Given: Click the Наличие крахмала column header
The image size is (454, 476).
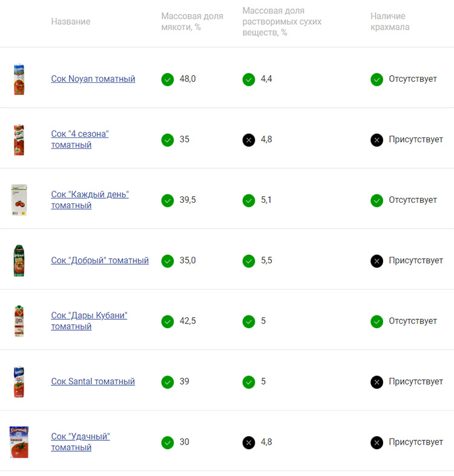Looking at the screenshot, I should tap(390, 22).
